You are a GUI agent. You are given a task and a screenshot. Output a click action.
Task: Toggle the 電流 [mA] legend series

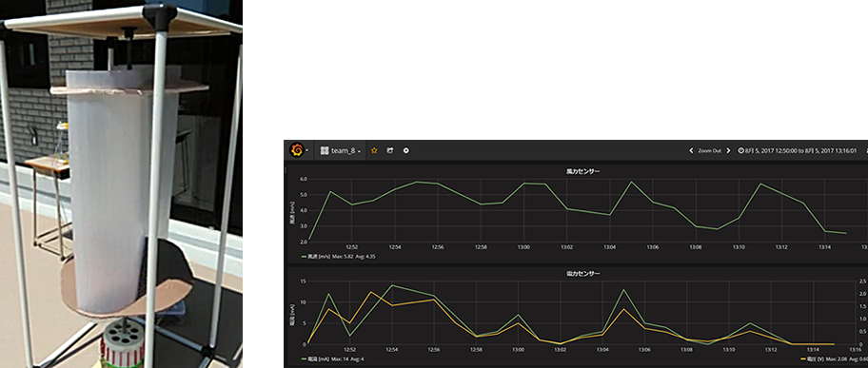[x=320, y=358]
